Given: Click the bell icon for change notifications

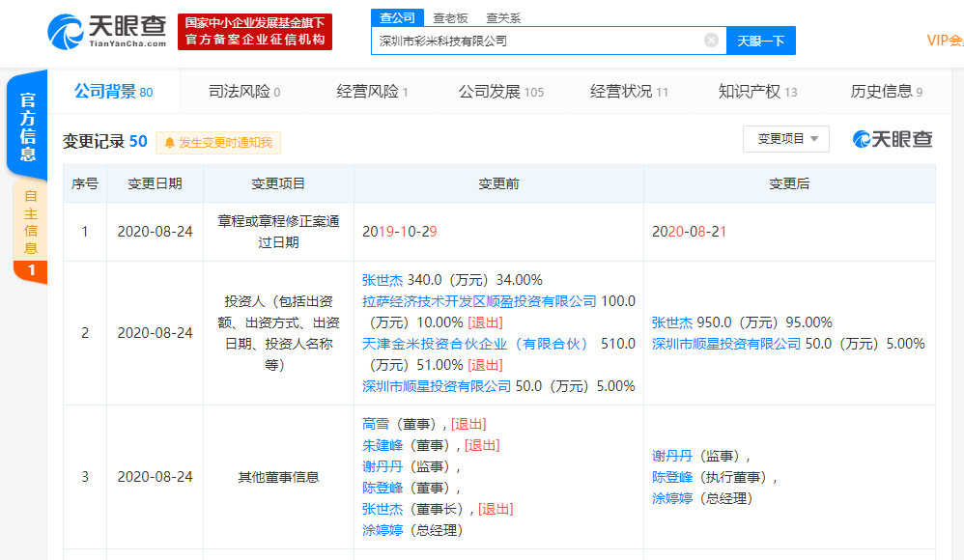Looking at the screenshot, I should point(170,143).
